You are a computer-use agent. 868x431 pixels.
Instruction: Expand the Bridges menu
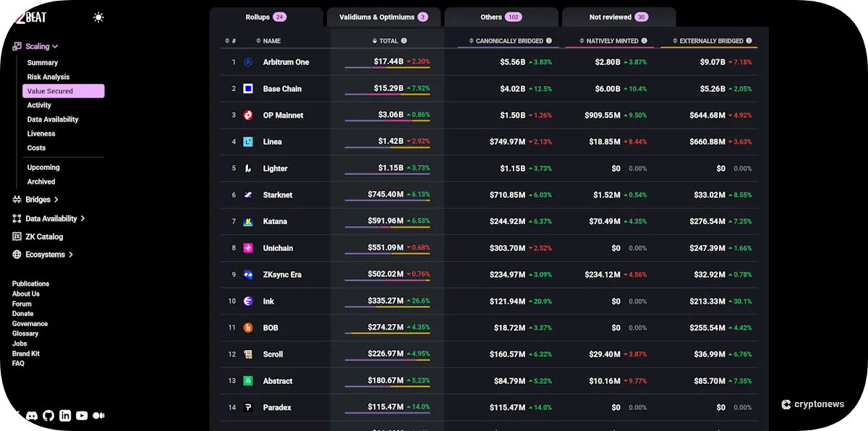[56, 200]
